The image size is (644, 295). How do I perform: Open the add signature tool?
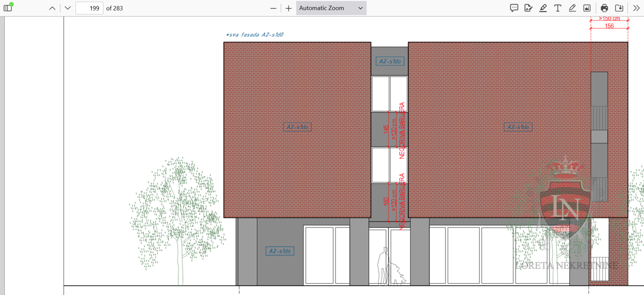click(529, 8)
